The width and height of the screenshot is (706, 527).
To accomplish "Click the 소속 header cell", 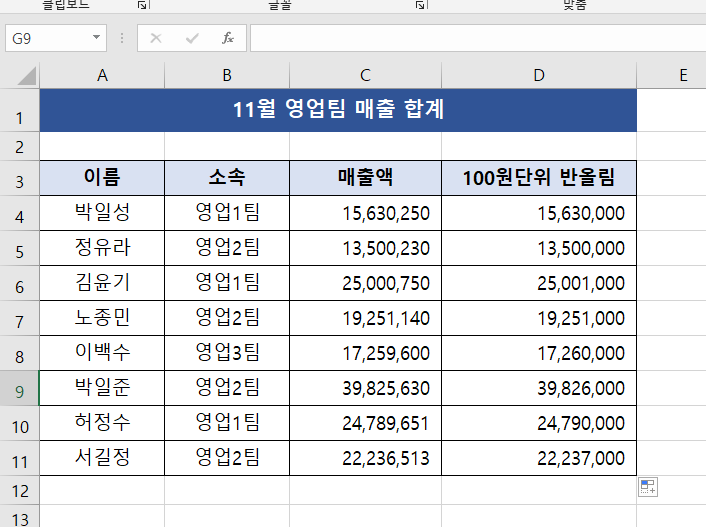I will click(x=227, y=178).
